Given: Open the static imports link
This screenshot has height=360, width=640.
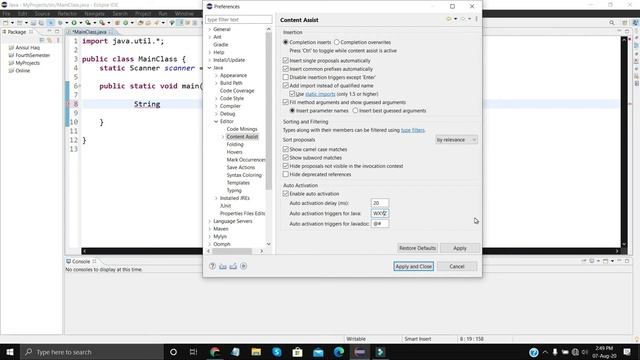Looking at the screenshot, I should [x=320, y=94].
